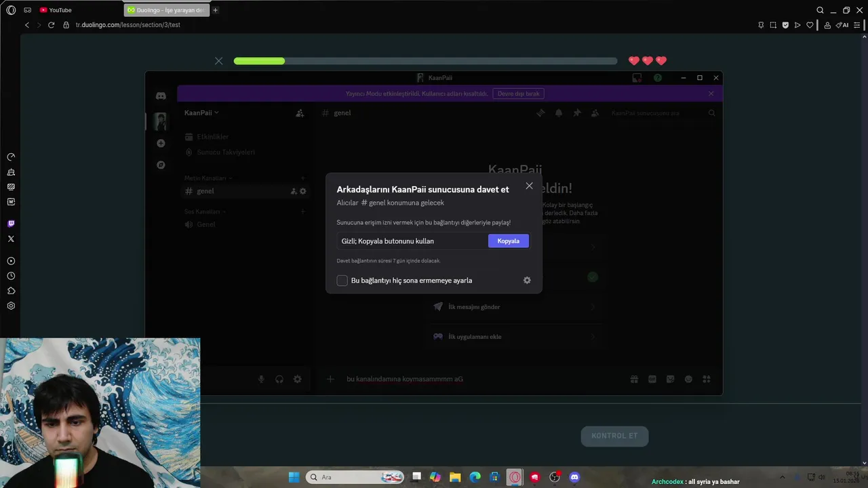This screenshot has width=868, height=488.
Task: Open Twitch in Opera sidebar
Action: [11, 224]
